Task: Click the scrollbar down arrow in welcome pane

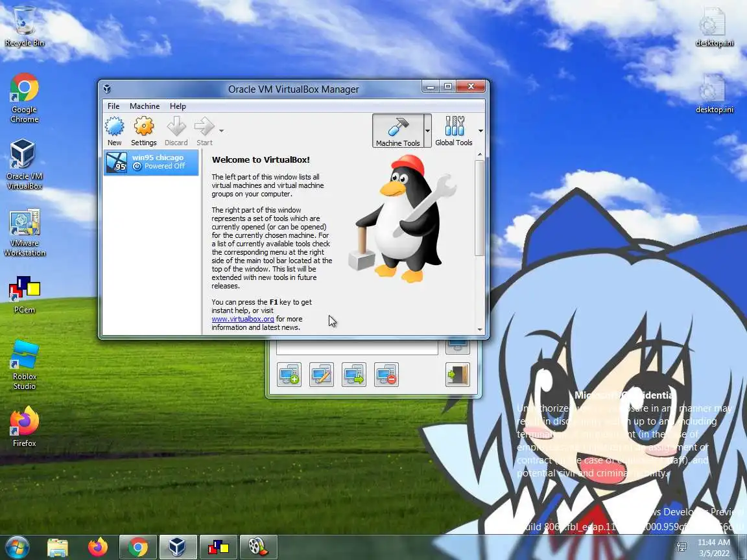Action: coord(480,329)
